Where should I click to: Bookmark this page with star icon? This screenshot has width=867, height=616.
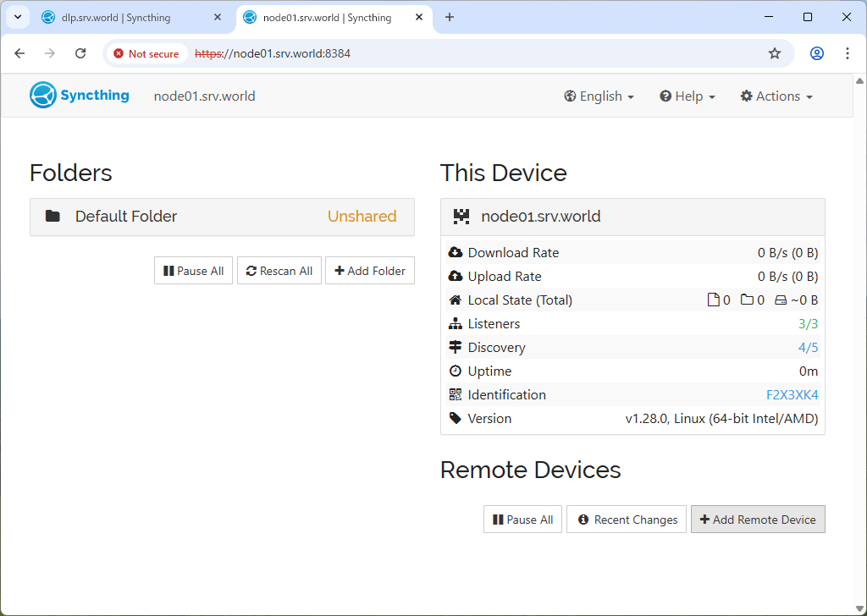pos(774,53)
